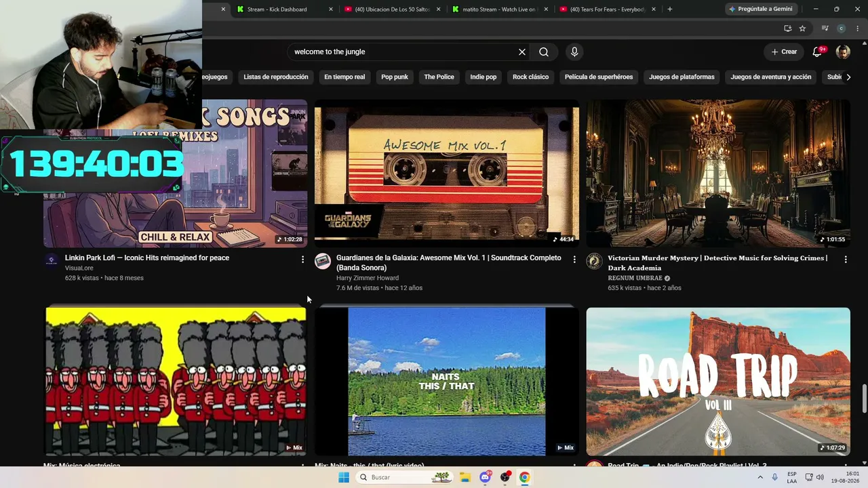Switch the ESP LAA input language
Screen dimensions: 868x488
click(792, 477)
